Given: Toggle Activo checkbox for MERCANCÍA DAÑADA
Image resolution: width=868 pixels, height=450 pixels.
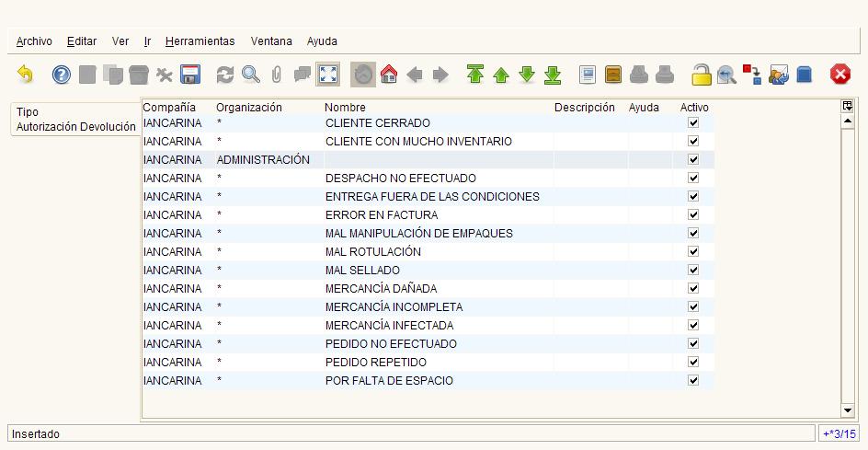Looking at the screenshot, I should click(x=693, y=288).
